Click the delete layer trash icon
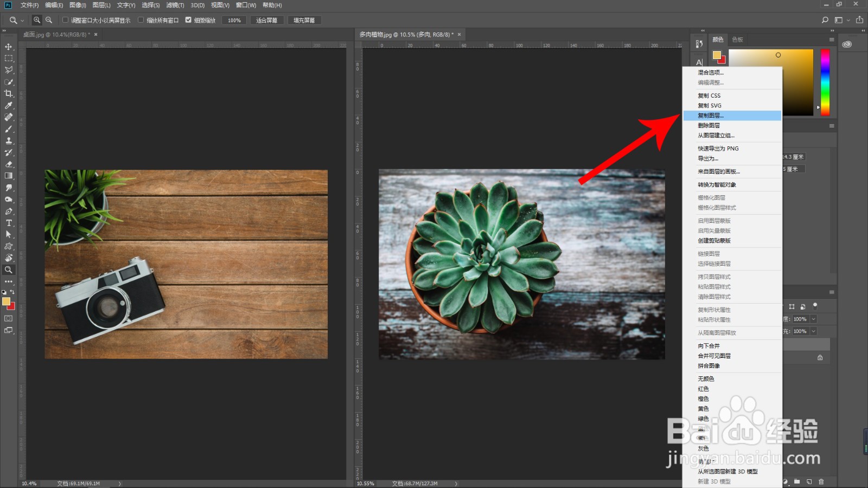 tap(821, 481)
